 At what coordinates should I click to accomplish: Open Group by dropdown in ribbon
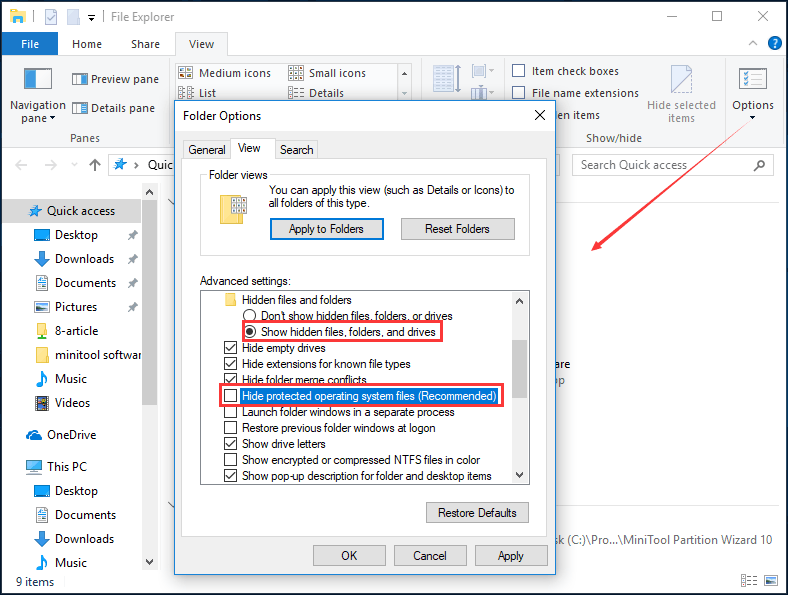(x=482, y=71)
